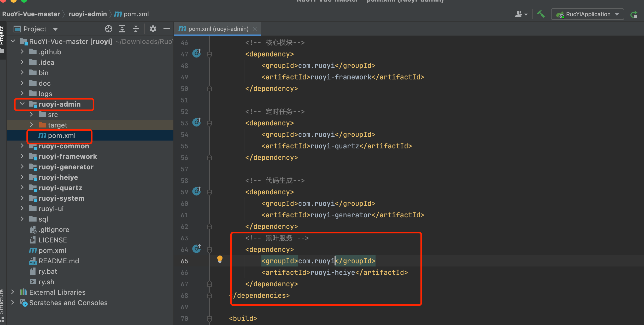
Task: Expand the src folder under ruoyi-admin
Action: point(32,114)
